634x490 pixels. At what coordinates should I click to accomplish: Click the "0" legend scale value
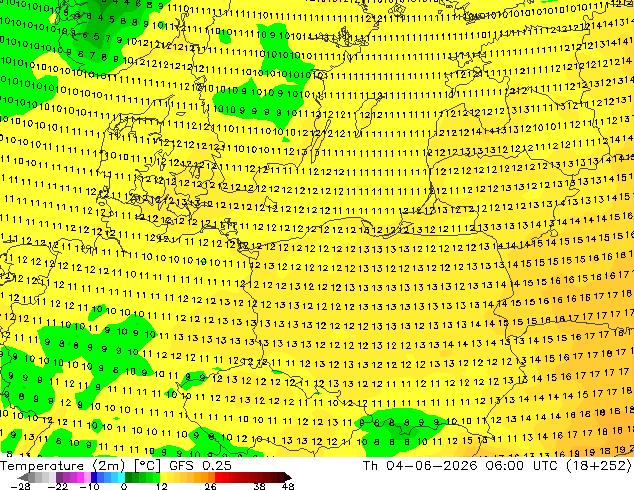point(125,486)
